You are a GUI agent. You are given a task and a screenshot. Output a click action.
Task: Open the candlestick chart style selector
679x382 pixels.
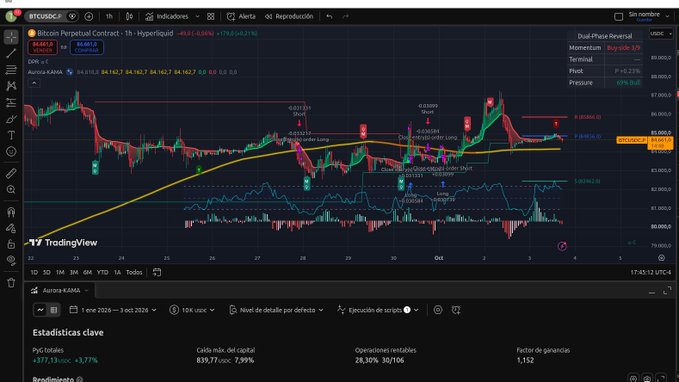[x=129, y=16]
